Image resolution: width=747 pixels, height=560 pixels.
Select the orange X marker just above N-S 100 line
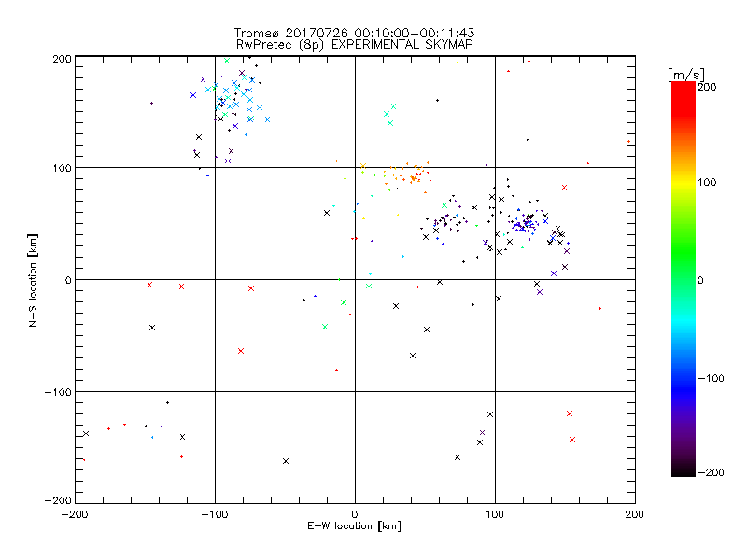coord(363,166)
